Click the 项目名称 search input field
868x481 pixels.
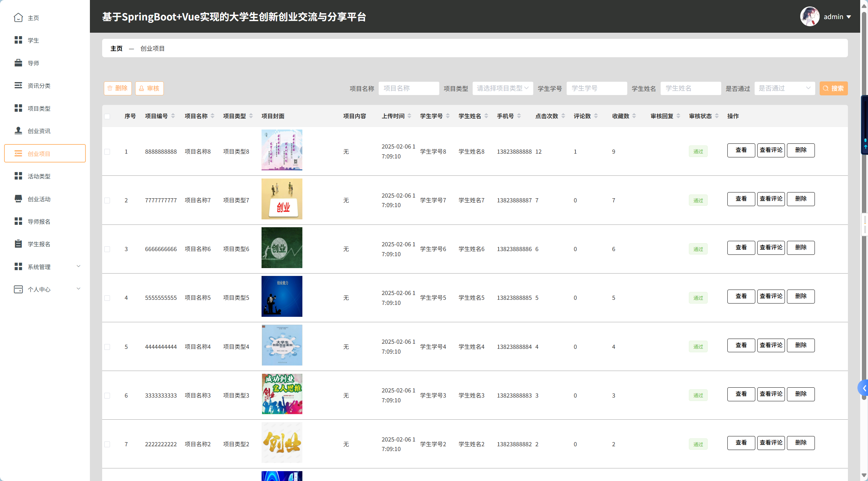tap(409, 89)
